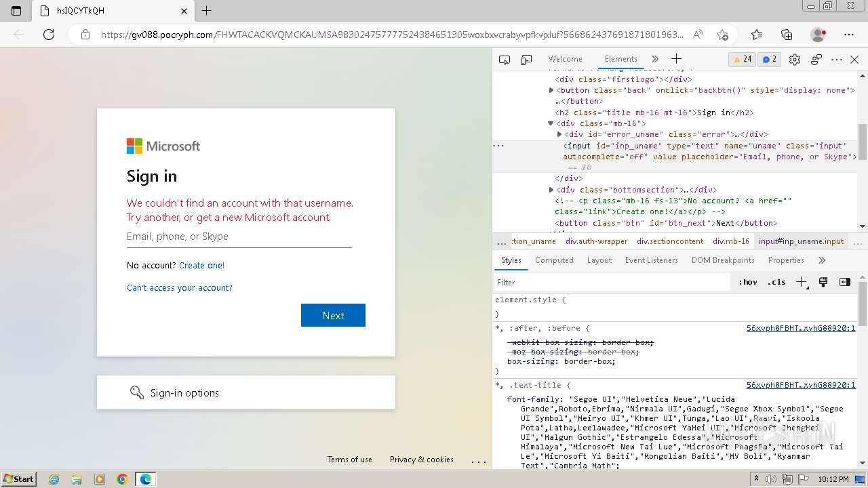Open Can't access your account? link
Viewport: 868px width, 488px height.
180,288
